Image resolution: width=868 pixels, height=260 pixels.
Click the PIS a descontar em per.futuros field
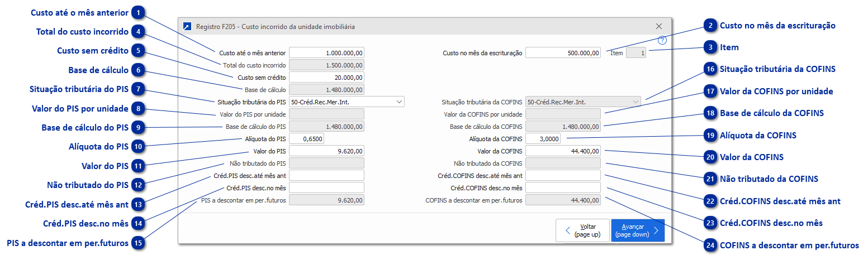[x=327, y=200]
